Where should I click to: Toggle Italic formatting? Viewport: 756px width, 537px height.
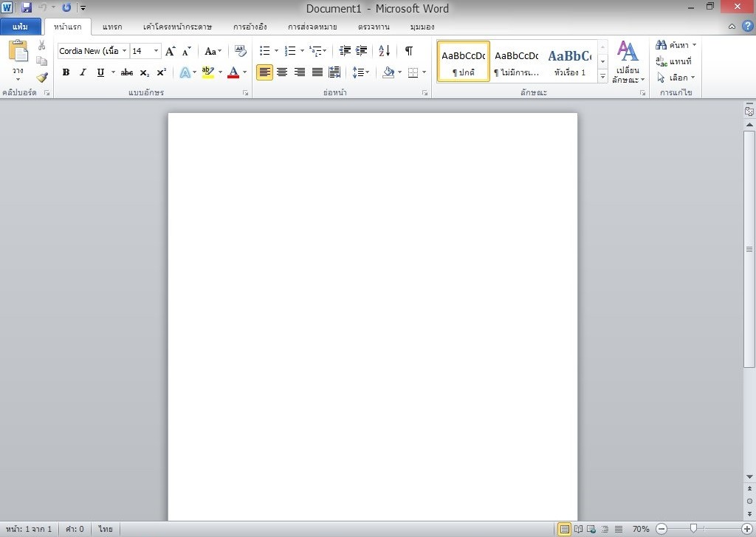[x=83, y=72]
